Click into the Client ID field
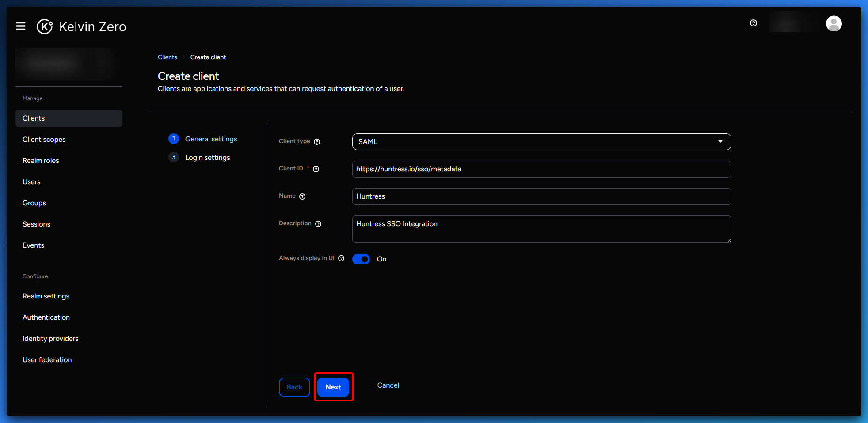The height and width of the screenshot is (423, 868). [541, 169]
